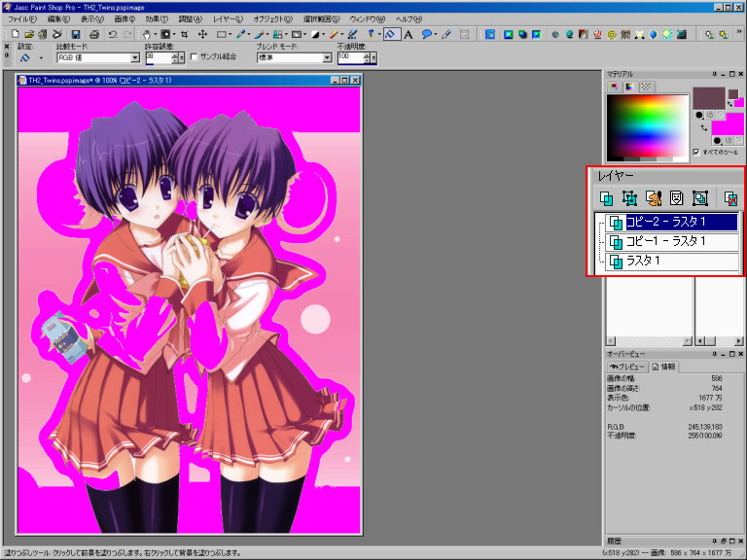Viewport: 747px width, 560px height.
Task: Expand the Preset Shape tool dropdown arrow
Action: (x=436, y=34)
